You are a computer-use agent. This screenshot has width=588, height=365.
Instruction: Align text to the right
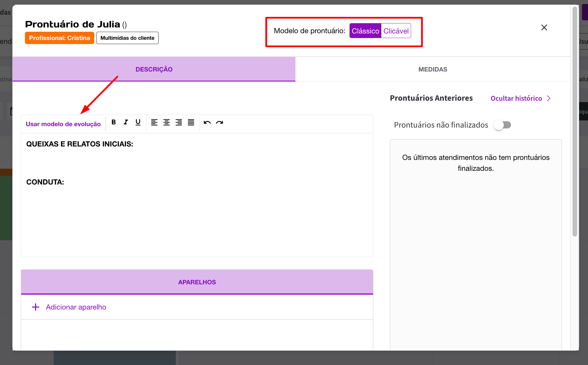[179, 122]
